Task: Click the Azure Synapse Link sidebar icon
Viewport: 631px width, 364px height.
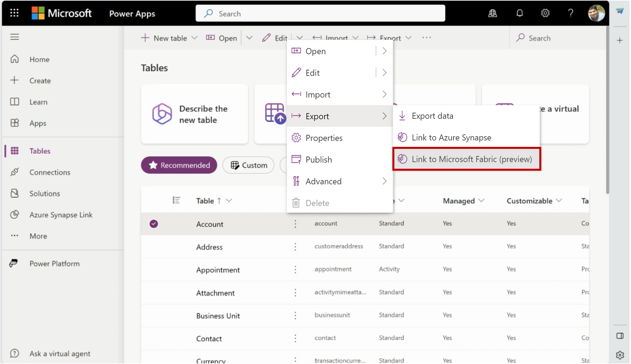Action: [x=14, y=215]
